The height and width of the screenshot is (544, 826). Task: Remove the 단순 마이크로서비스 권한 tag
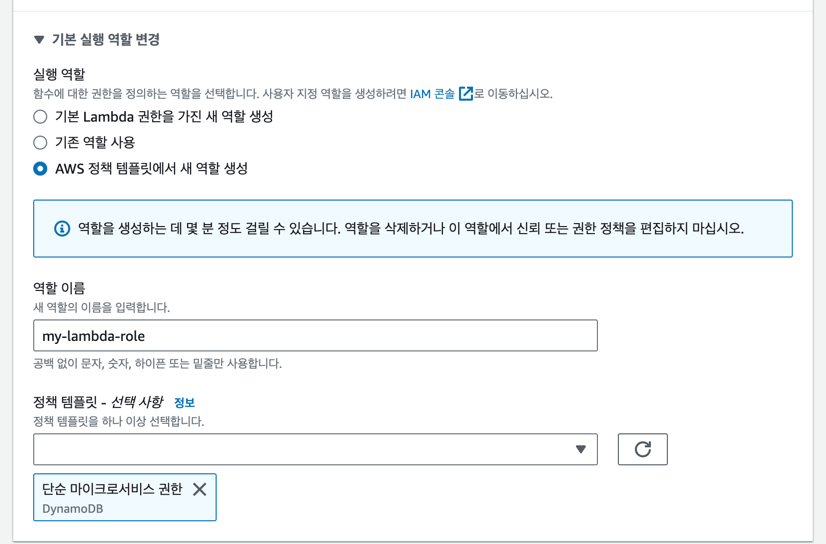[x=200, y=489]
